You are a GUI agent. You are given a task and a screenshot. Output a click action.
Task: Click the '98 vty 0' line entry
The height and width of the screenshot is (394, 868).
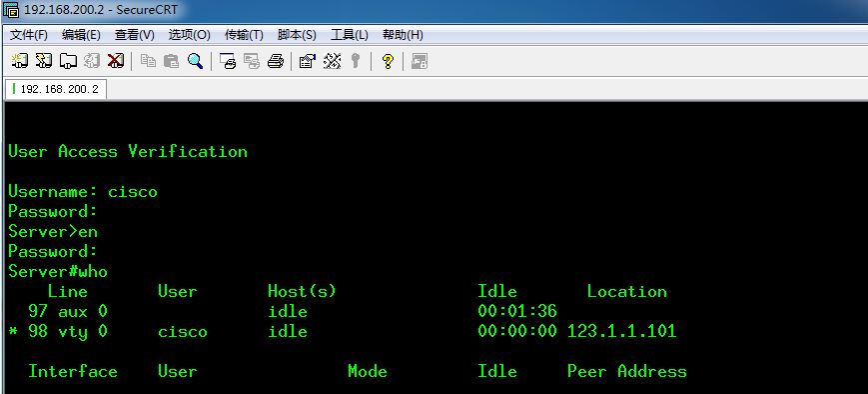(68, 331)
